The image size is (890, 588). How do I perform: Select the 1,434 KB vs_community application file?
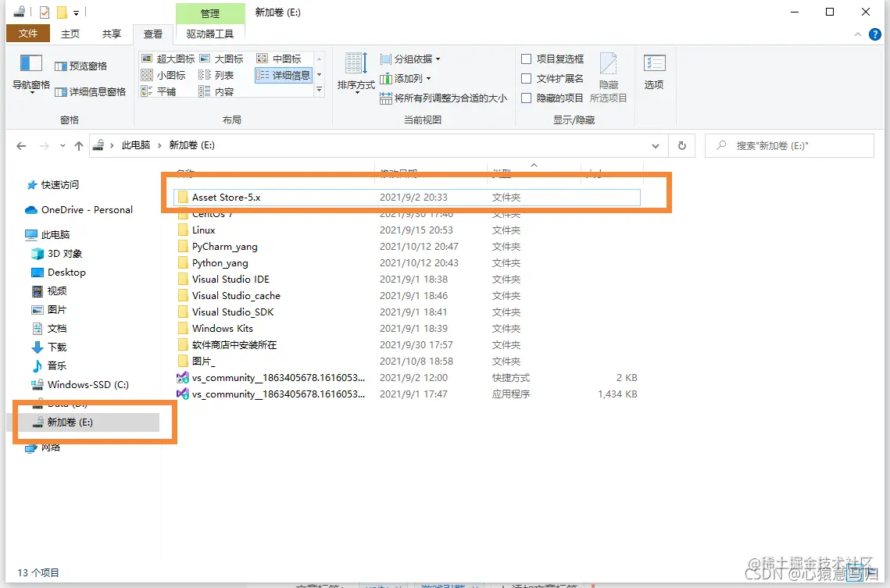click(x=407, y=394)
